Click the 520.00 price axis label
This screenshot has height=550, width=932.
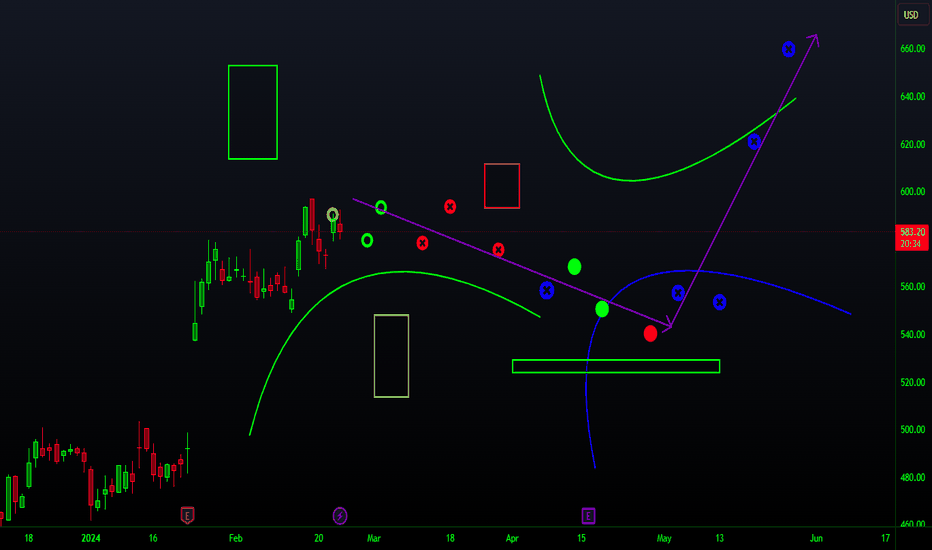click(x=912, y=382)
